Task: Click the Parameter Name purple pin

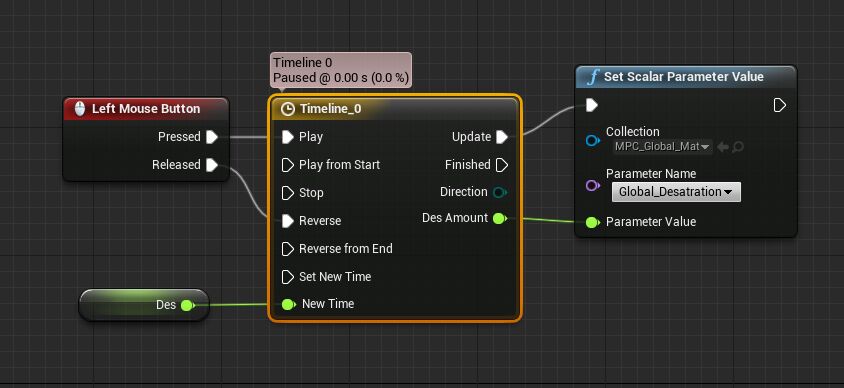Action: 592,186
